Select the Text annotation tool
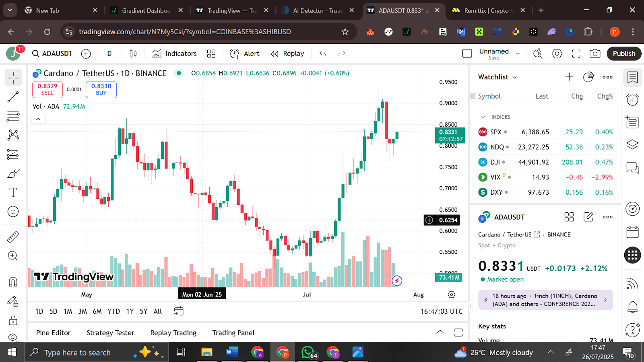This screenshot has width=644, height=362. tap(13, 193)
